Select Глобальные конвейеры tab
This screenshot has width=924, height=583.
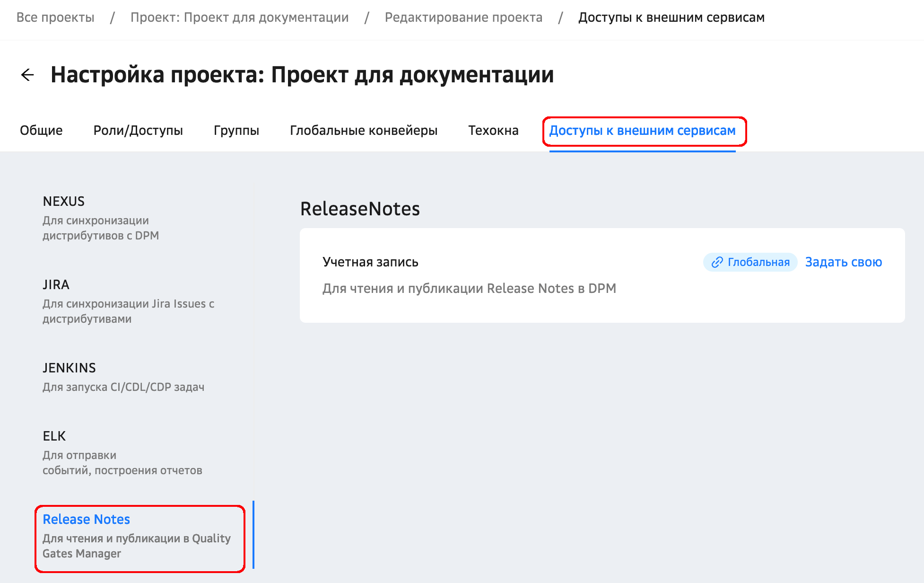[364, 131]
